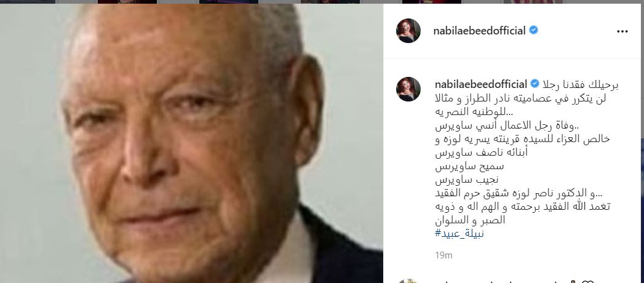Image resolution: width=644 pixels, height=283 pixels.
Task: Open the three-dot more options menu
Action: [622, 31]
